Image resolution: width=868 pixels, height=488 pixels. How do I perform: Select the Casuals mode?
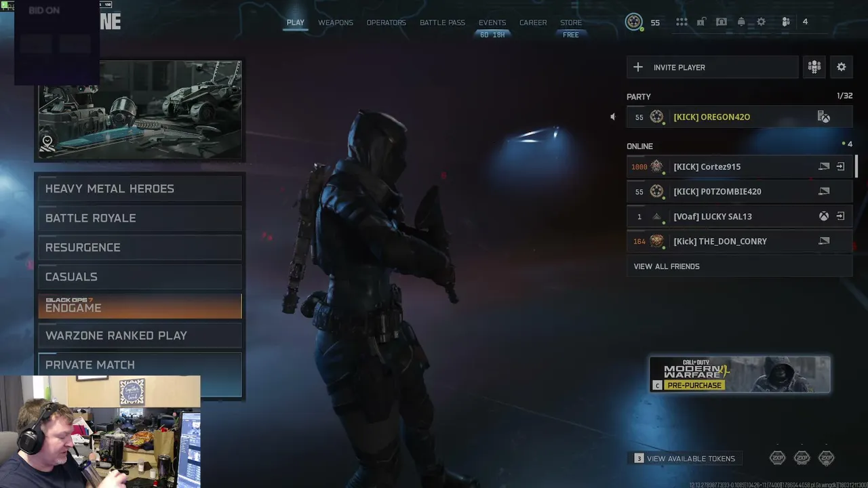click(x=140, y=277)
